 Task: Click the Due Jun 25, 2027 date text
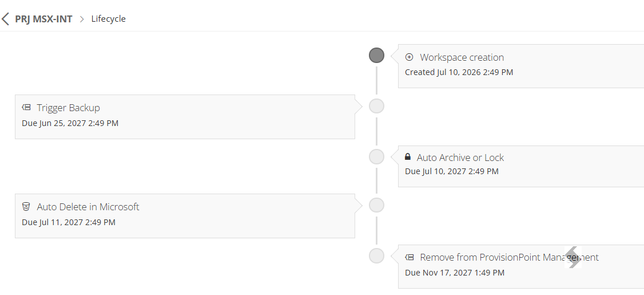click(x=70, y=123)
